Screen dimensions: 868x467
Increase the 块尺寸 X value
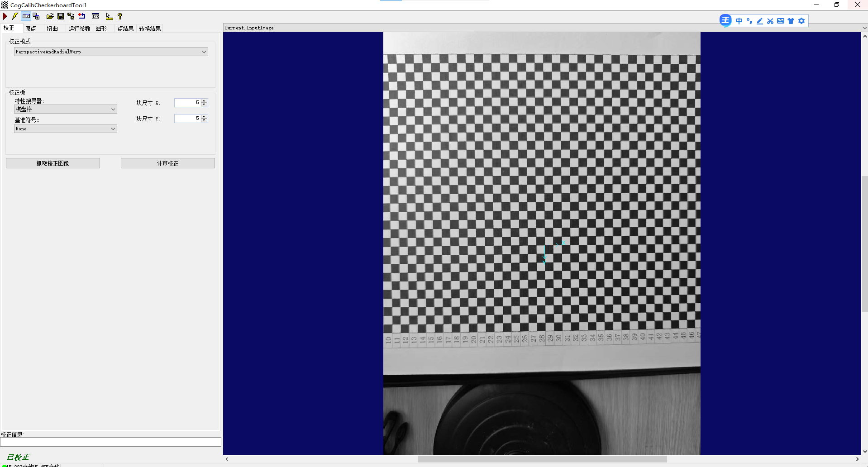[x=204, y=101]
